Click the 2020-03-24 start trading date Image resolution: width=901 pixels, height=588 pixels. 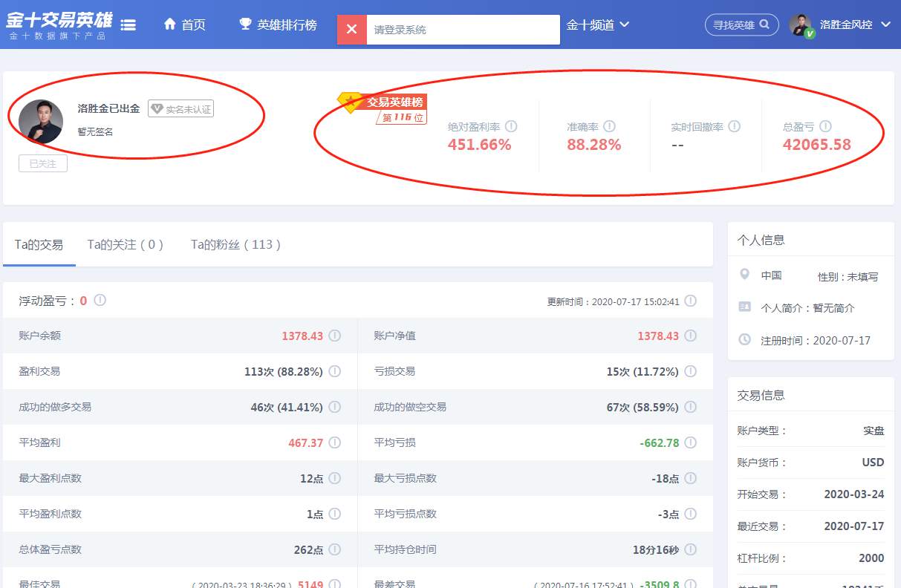tap(854, 494)
